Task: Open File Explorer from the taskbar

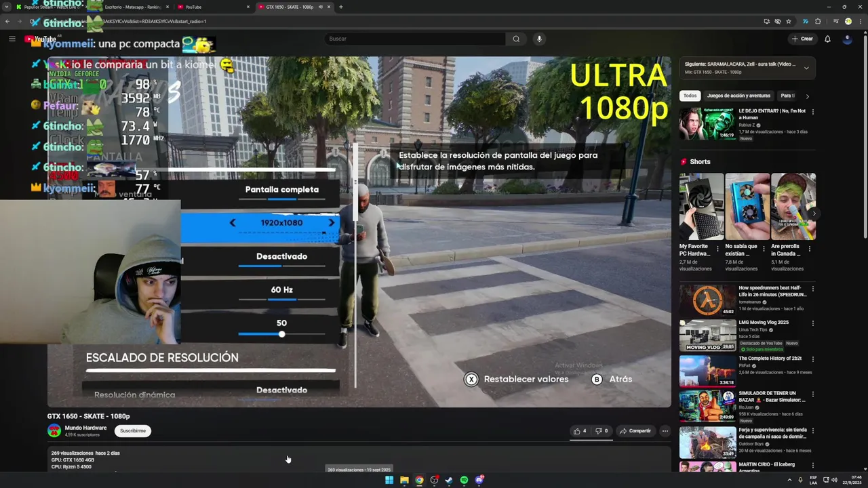Action: 404,480
